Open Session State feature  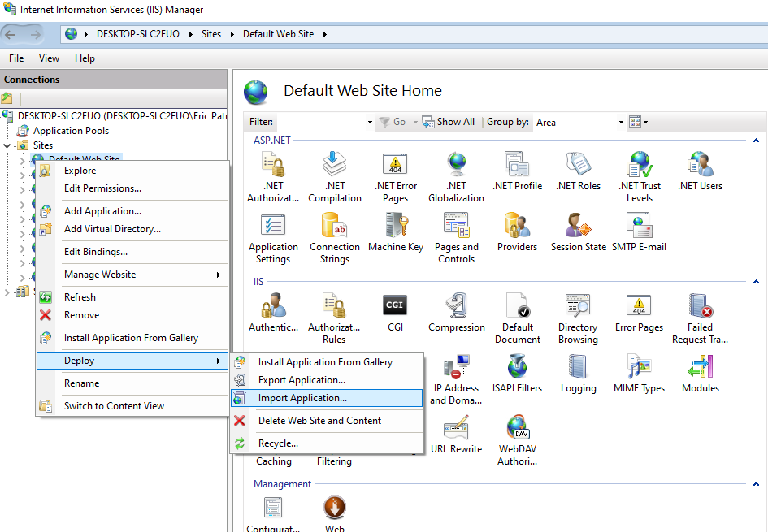coord(578,232)
